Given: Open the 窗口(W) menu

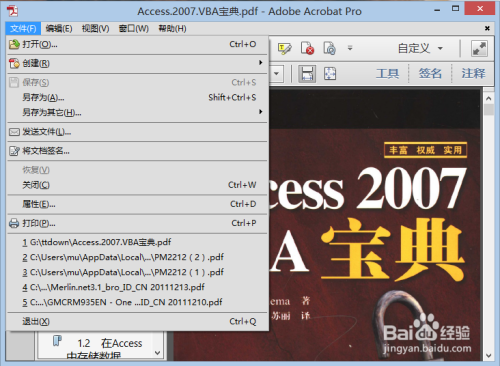Looking at the screenshot, I should pos(133,29).
